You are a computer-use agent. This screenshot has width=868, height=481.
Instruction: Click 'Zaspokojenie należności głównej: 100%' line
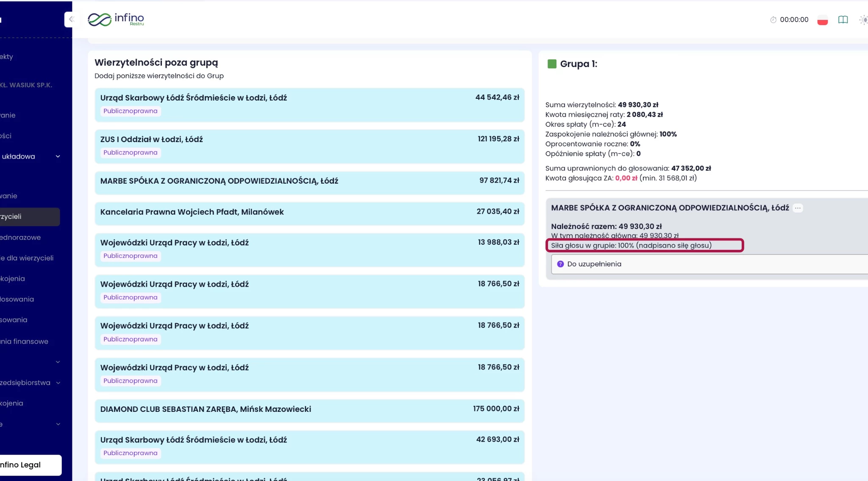(x=611, y=134)
